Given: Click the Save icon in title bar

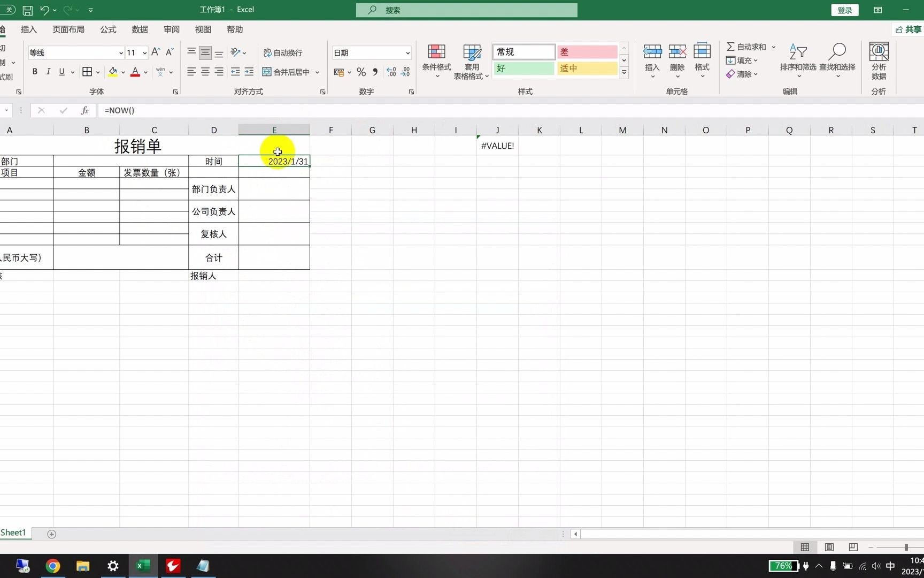Looking at the screenshot, I should 28,10.
